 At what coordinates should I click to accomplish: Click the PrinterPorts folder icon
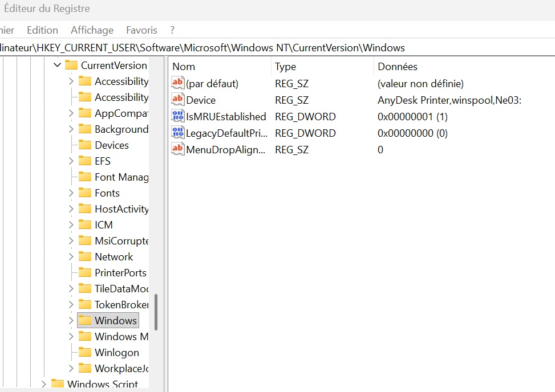pyautogui.click(x=85, y=273)
